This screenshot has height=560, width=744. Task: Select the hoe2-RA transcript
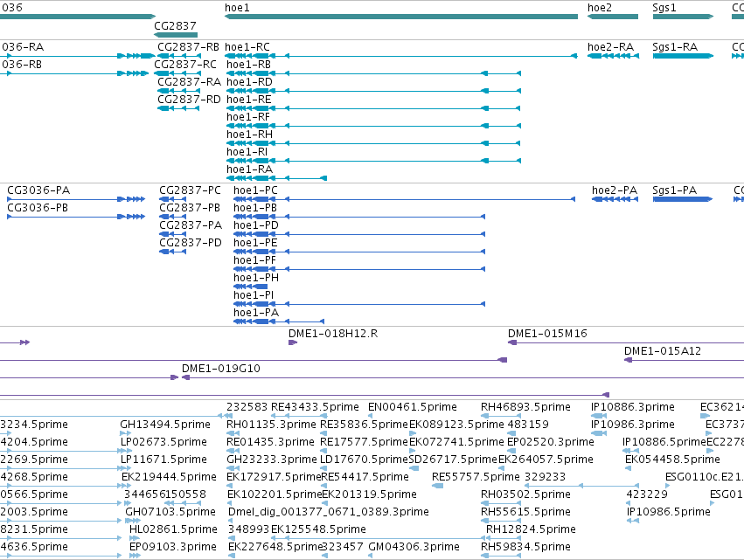pos(613,56)
